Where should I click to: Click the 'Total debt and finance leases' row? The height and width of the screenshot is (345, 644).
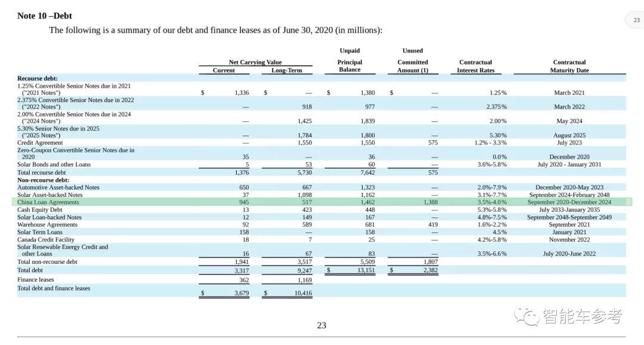coord(54,288)
